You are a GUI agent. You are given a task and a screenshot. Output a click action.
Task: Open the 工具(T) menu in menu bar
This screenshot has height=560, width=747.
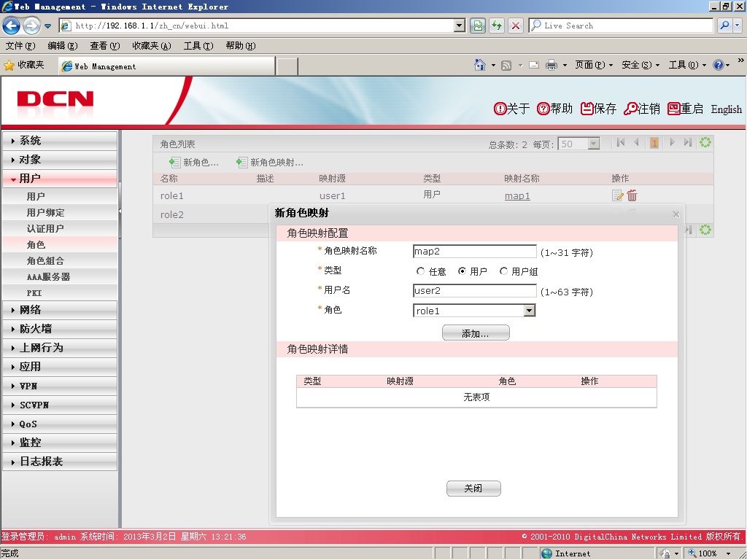198,46
